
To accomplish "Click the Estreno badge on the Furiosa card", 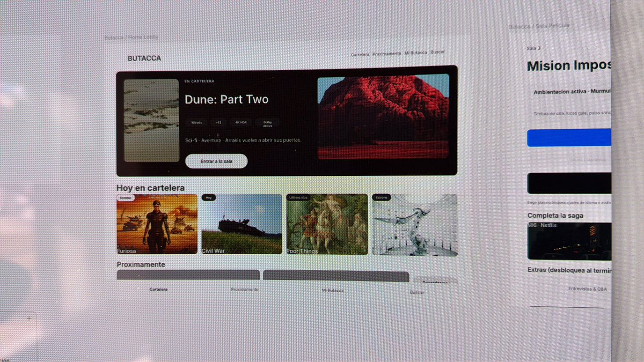I will pyautogui.click(x=126, y=198).
